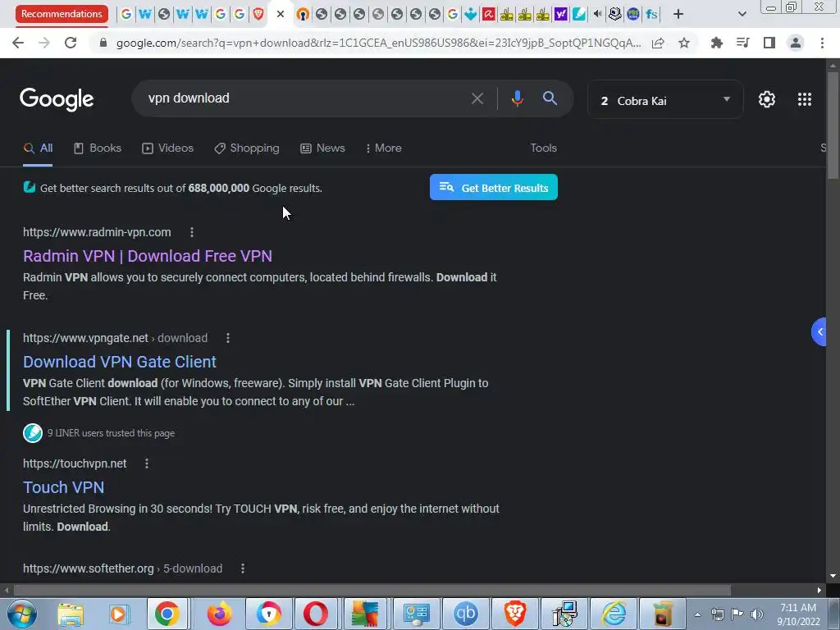
Task: Launch Opera from the taskbar
Action: [x=316, y=614]
